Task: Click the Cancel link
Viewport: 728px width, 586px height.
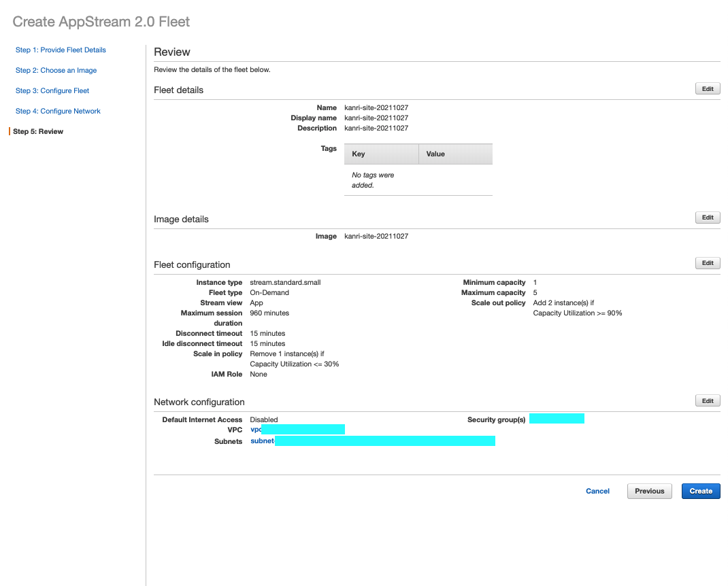Action: click(x=597, y=491)
